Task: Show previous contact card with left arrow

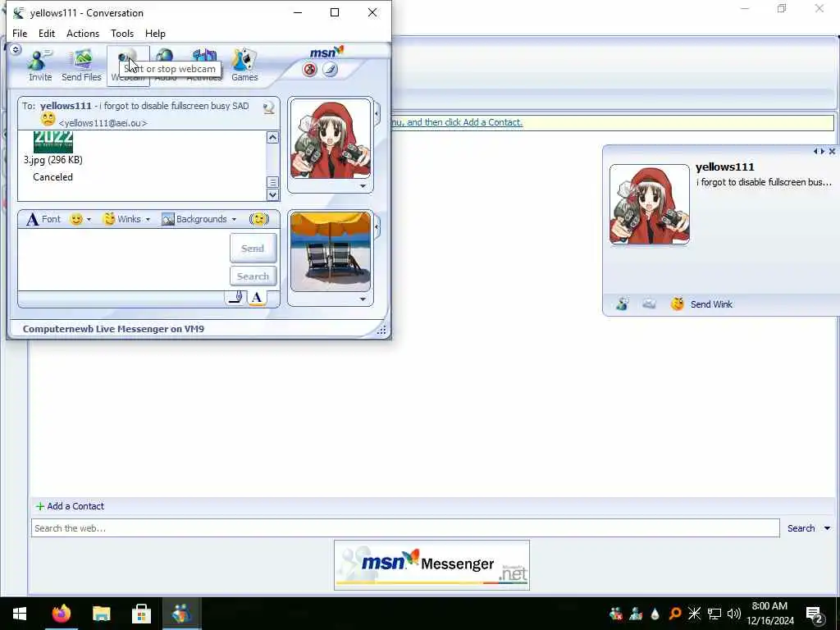Action: (815, 152)
